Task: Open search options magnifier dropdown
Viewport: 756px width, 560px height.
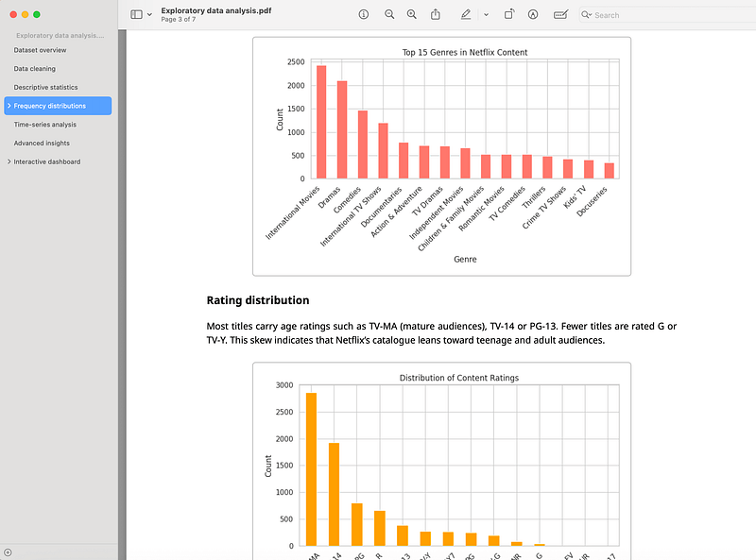Action: (x=586, y=15)
